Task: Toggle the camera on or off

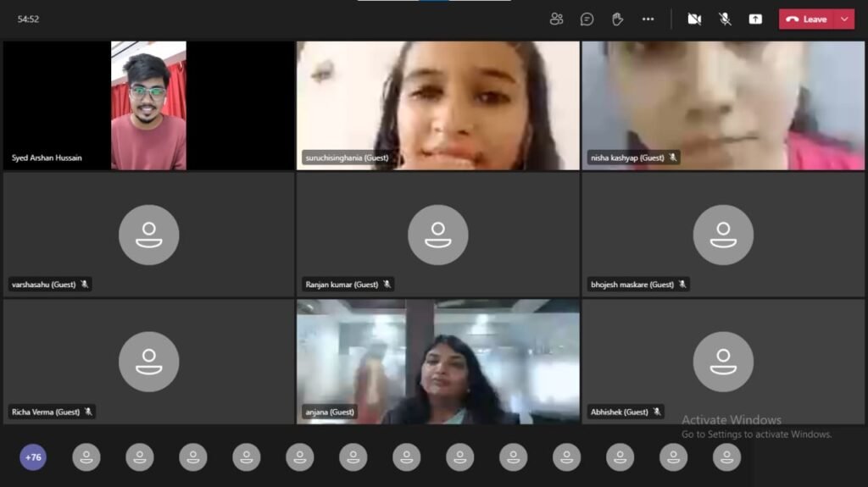Action: point(694,19)
